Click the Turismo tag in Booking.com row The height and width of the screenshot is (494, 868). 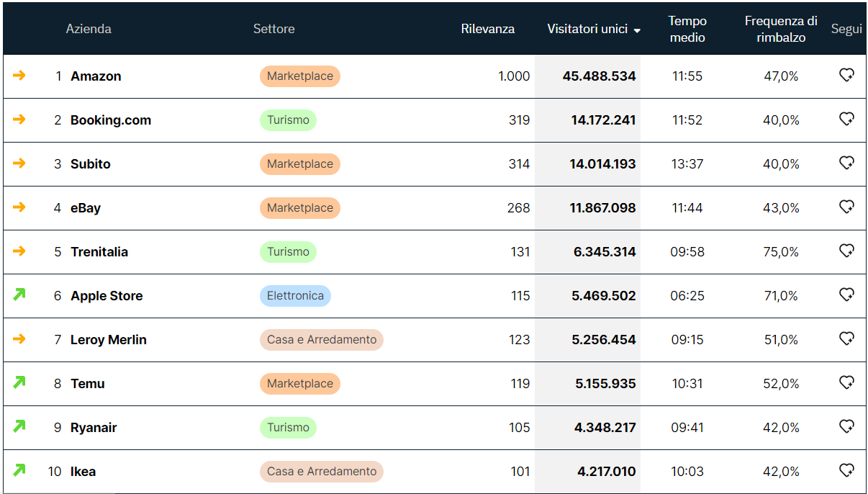288,120
